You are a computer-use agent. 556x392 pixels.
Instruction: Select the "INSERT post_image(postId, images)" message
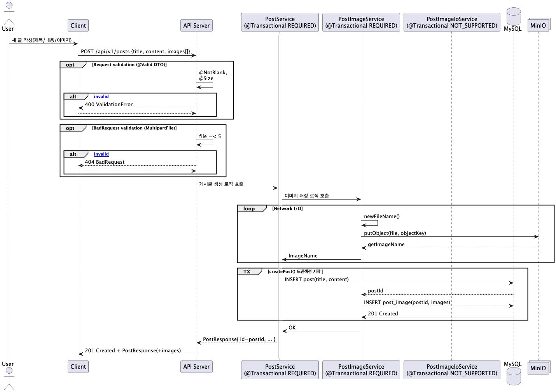[407, 302]
